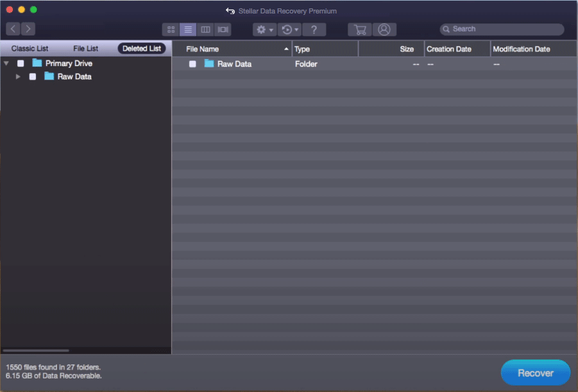578x392 pixels.
Task: Open the resume recovery history dropdown
Action: click(290, 30)
